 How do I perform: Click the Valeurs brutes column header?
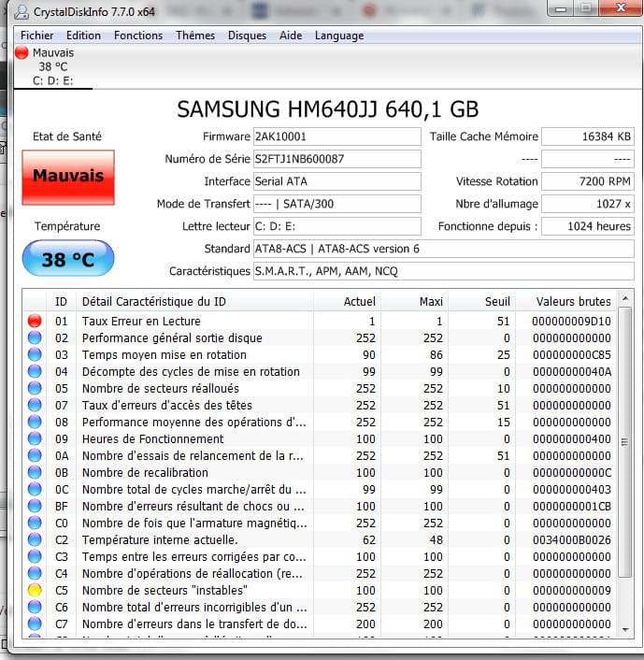point(566,301)
